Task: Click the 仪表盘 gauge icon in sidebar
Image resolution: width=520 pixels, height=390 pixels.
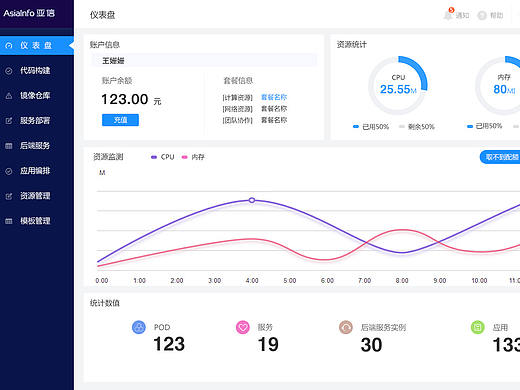Action: point(9,46)
